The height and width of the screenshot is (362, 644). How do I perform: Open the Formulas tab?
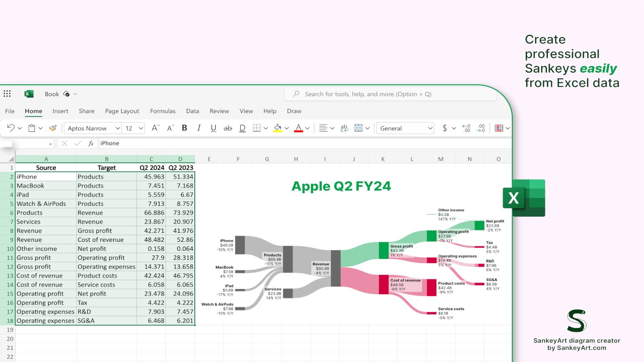(x=163, y=111)
